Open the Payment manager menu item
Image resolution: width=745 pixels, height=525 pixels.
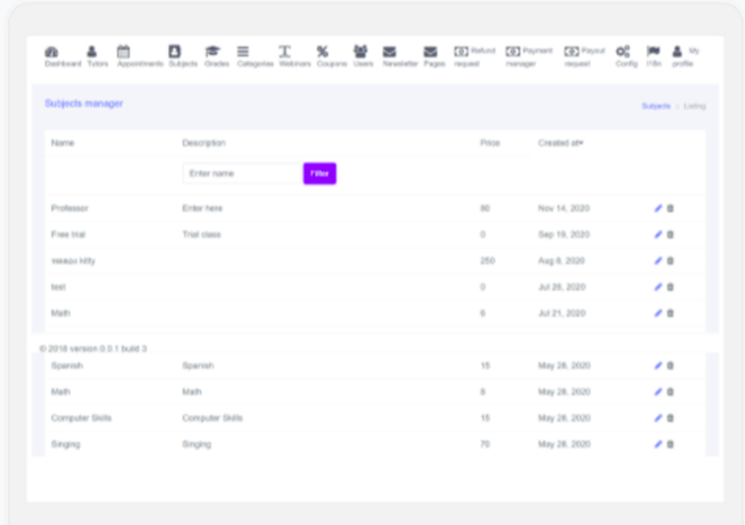click(528, 56)
